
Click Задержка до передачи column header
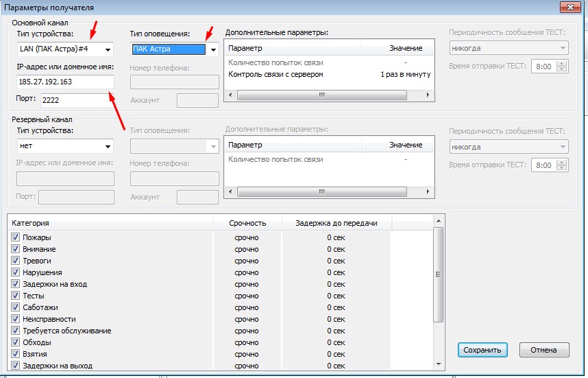(x=336, y=223)
